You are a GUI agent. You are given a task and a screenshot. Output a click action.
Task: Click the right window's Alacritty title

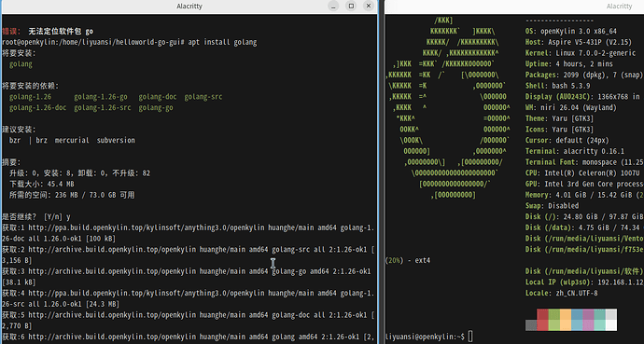[619, 7]
